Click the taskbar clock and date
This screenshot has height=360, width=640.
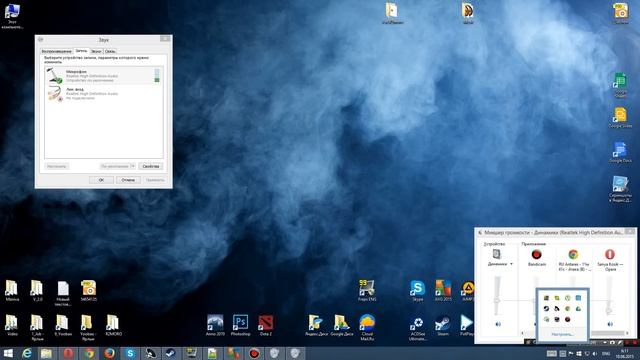pyautogui.click(x=625, y=353)
